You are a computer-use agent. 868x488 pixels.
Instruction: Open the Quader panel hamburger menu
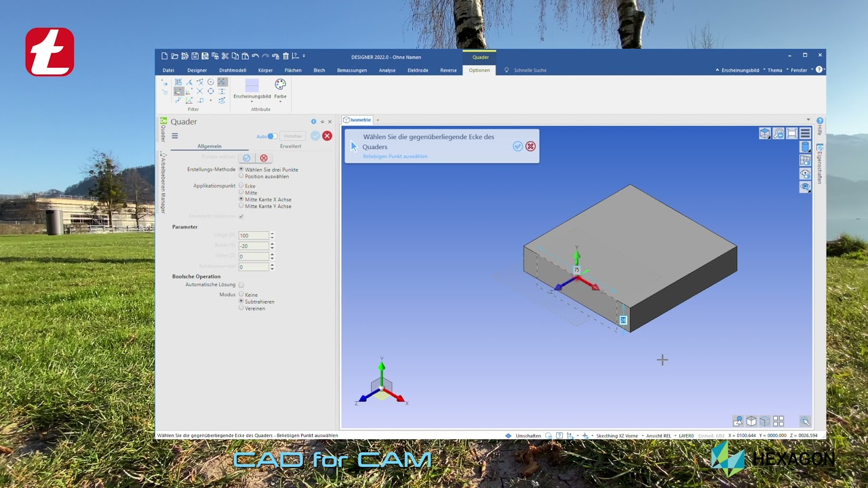click(175, 136)
